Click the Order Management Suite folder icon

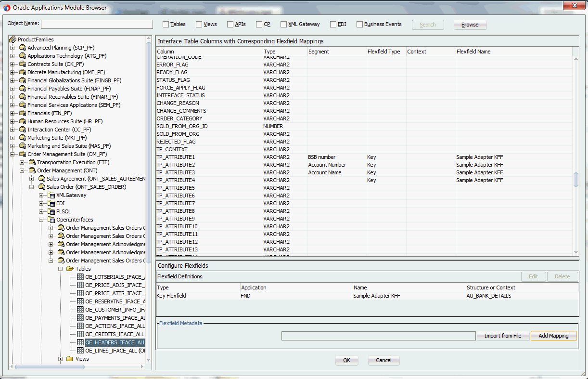point(23,154)
